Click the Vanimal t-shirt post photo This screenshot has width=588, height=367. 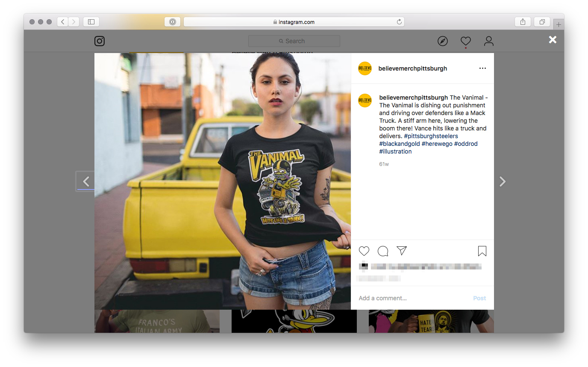click(223, 181)
